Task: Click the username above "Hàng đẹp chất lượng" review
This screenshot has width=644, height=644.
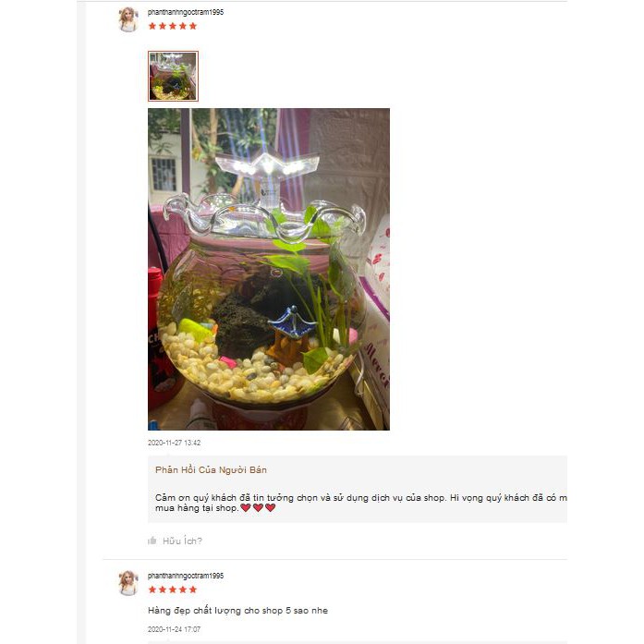Action: tap(186, 576)
